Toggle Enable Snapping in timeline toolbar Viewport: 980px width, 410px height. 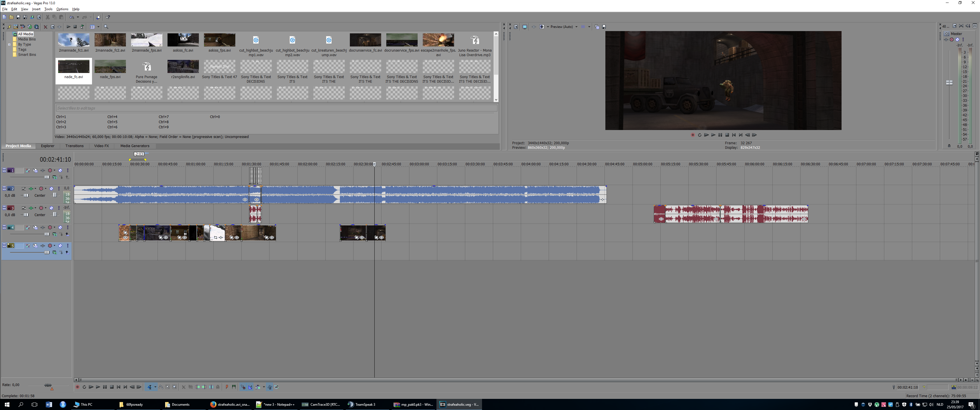coord(243,387)
